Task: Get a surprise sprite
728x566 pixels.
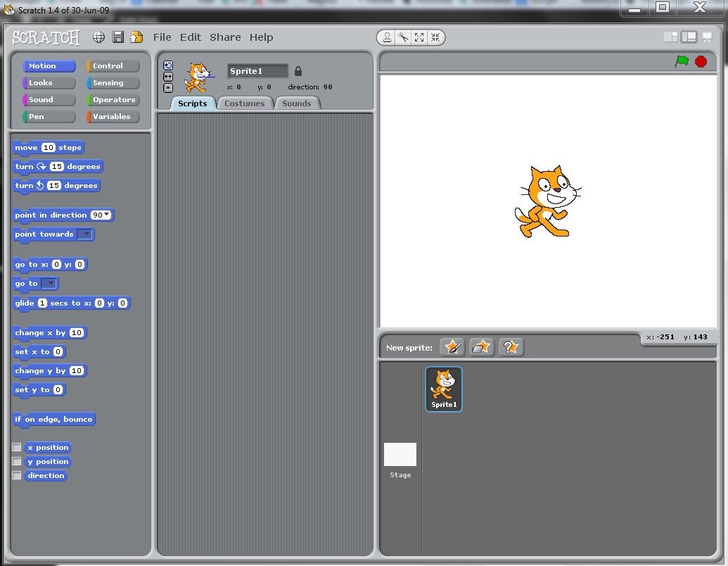Action: pyautogui.click(x=511, y=347)
